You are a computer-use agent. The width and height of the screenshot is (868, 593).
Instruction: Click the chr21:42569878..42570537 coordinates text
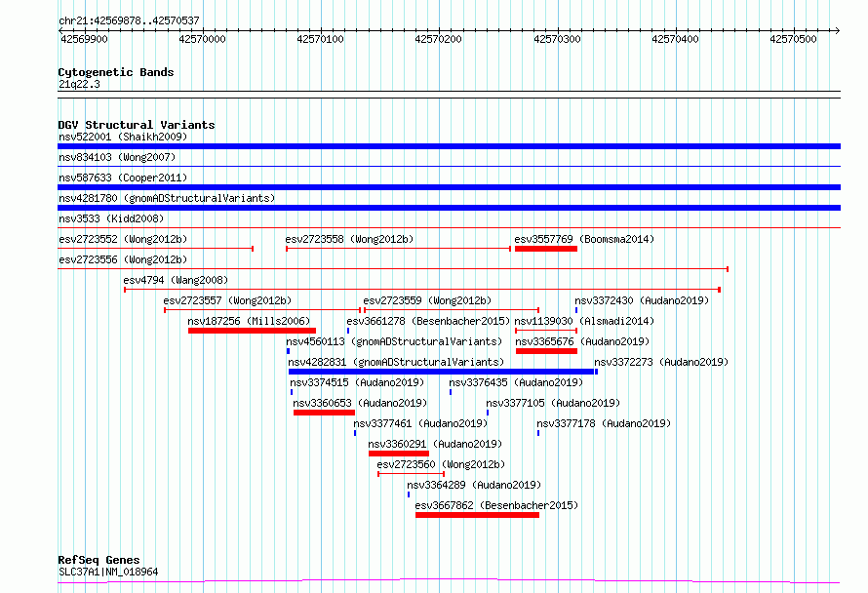129,21
